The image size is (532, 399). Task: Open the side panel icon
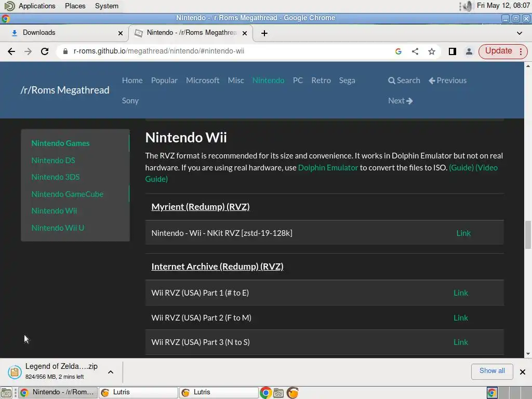[x=453, y=51]
